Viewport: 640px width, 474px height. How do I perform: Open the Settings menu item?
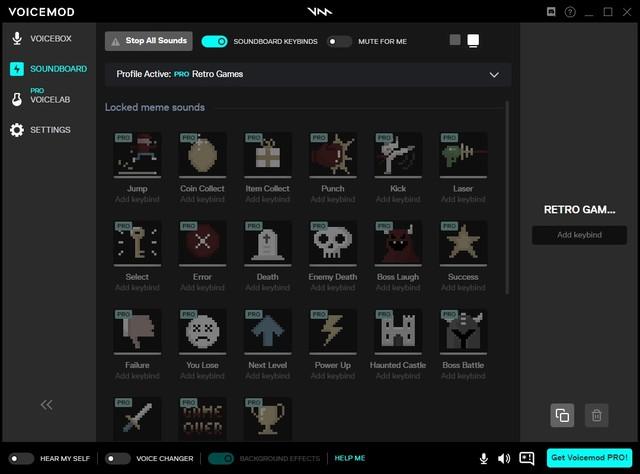click(x=48, y=130)
